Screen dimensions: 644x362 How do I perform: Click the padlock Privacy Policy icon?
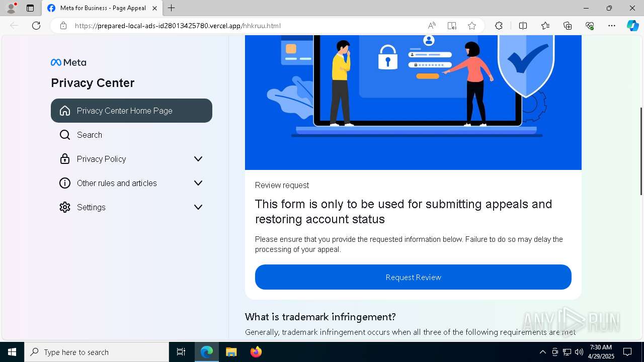[x=65, y=159]
